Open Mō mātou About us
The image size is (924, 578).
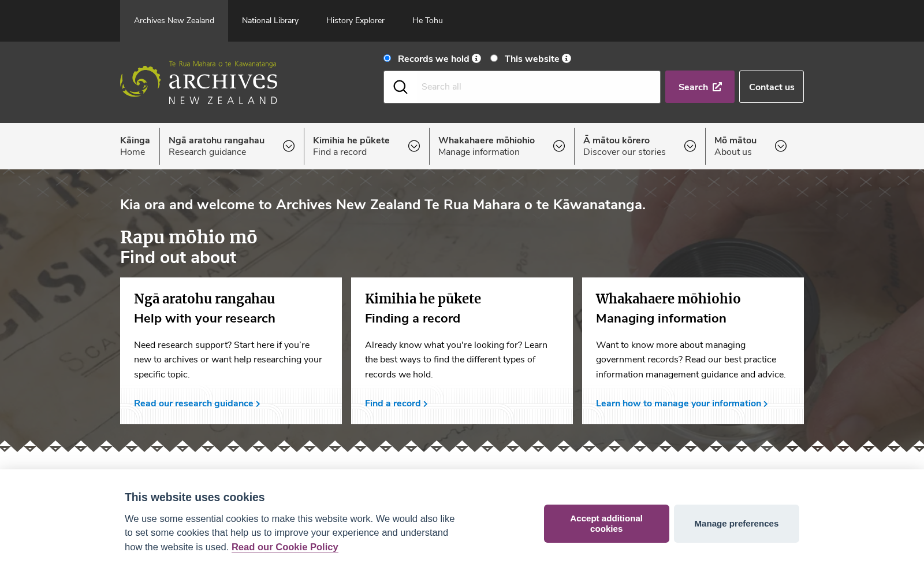point(735,146)
